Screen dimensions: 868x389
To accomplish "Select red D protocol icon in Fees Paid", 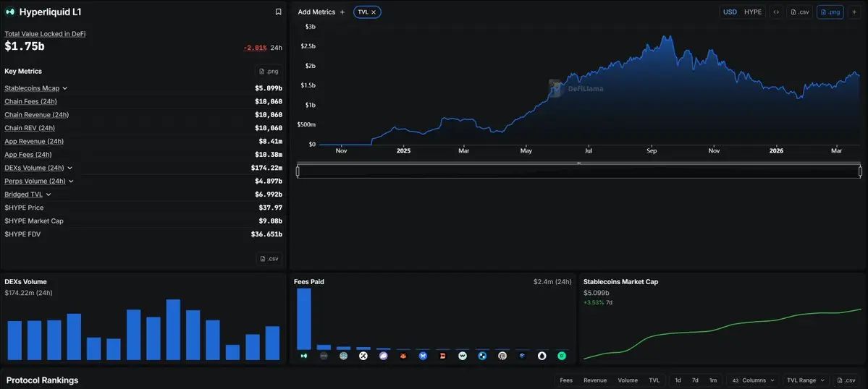I will coord(443,356).
